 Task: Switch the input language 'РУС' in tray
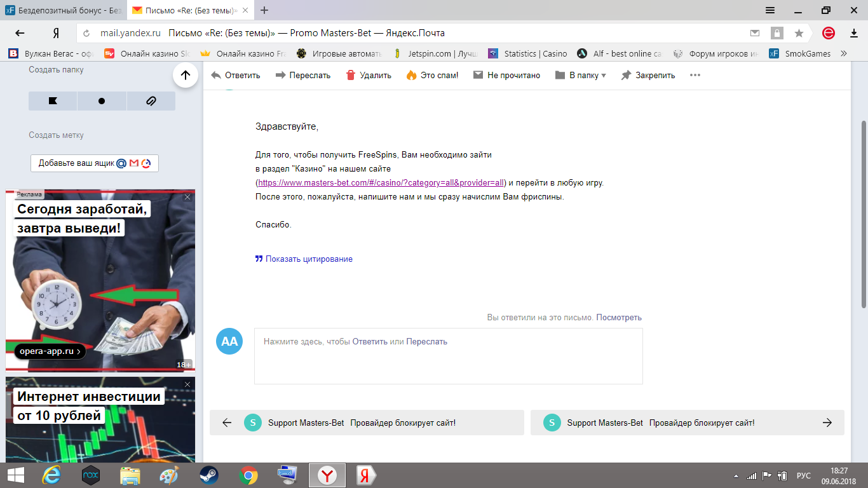tap(804, 475)
